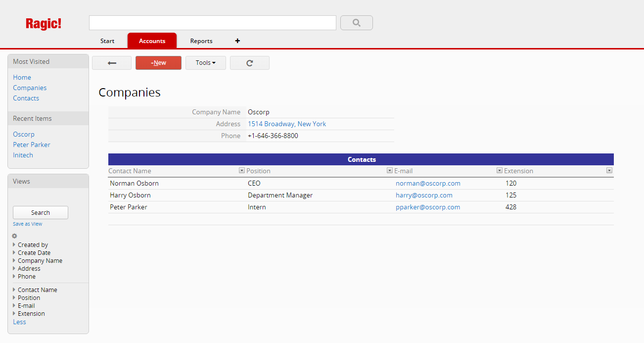Email pparker@oscorp.com
The width and height of the screenshot is (644, 343).
pos(428,207)
